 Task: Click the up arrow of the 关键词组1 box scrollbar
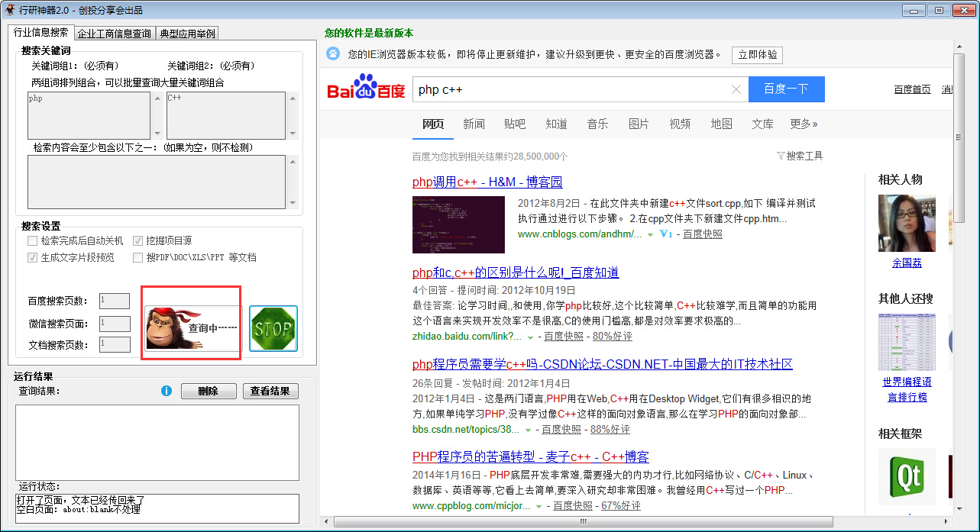pos(158,98)
